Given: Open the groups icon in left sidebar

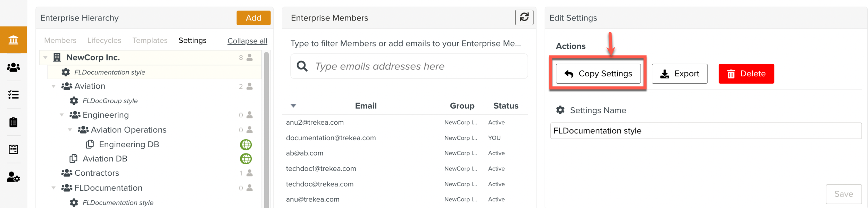Looking at the screenshot, I should click(14, 67).
